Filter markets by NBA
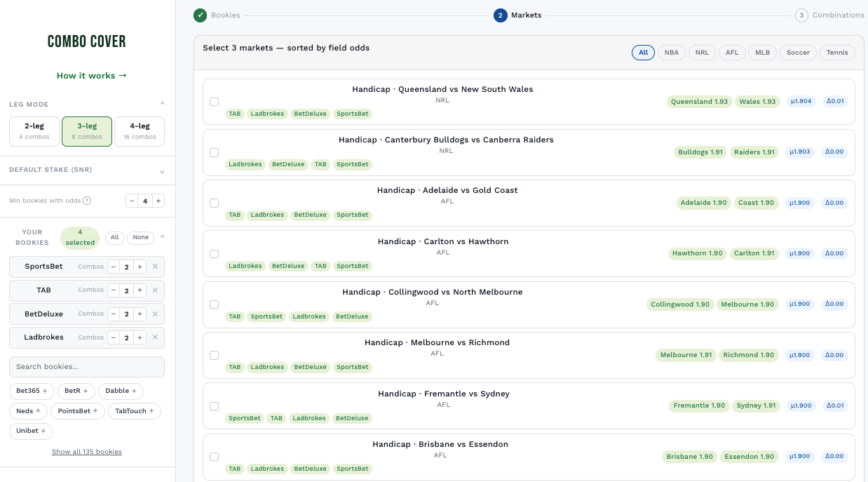This screenshot has width=868, height=482. 672,53
